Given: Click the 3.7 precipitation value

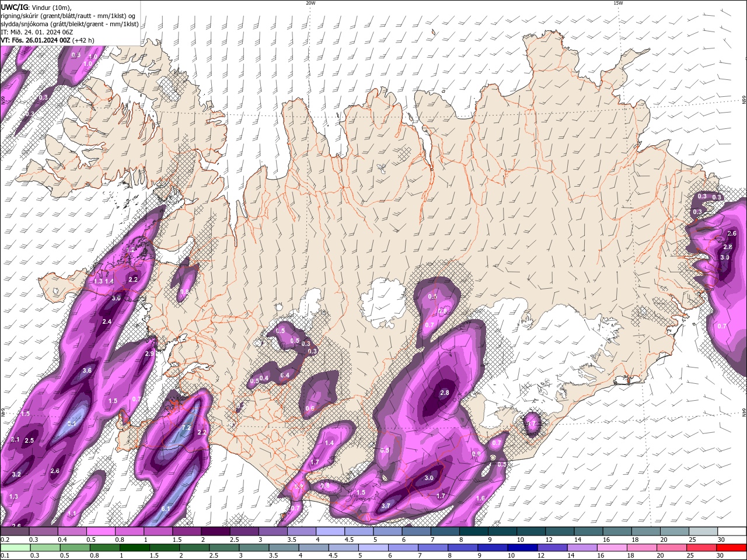Looking at the screenshot, I should coord(386,506).
